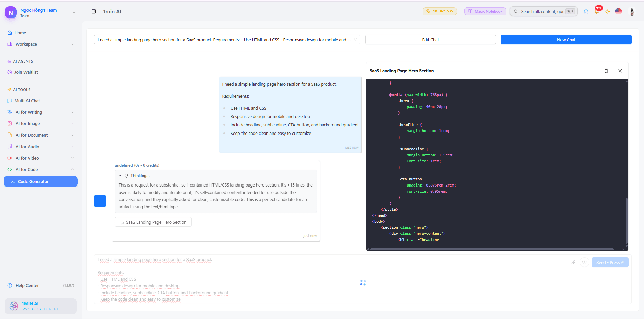Open Help Center
644x319 pixels.
[27, 285]
